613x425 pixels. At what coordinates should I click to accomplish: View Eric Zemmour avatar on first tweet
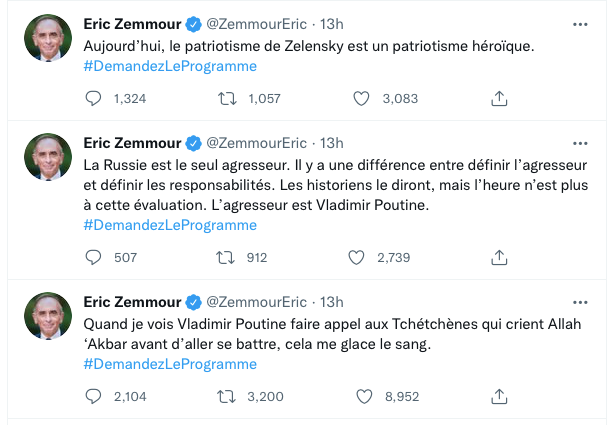[x=48, y=38]
